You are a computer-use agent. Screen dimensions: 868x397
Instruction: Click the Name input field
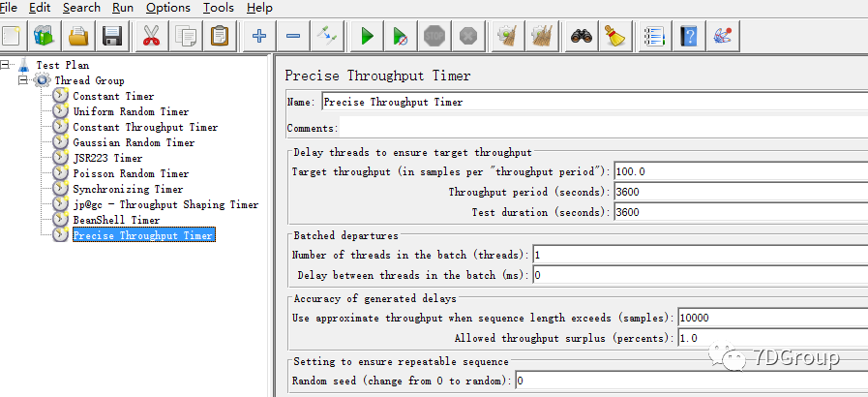tap(594, 102)
